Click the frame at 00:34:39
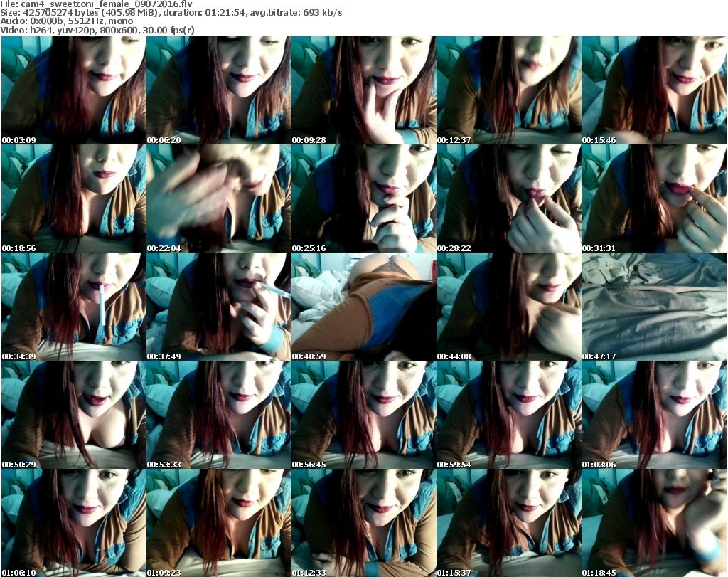The width and height of the screenshot is (728, 577). point(74,307)
